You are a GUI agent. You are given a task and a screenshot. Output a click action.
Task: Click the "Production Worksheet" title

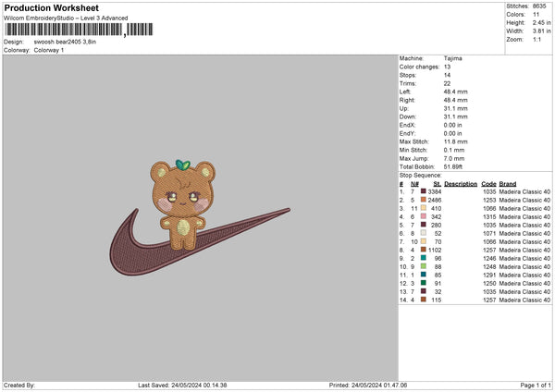tap(51, 7)
